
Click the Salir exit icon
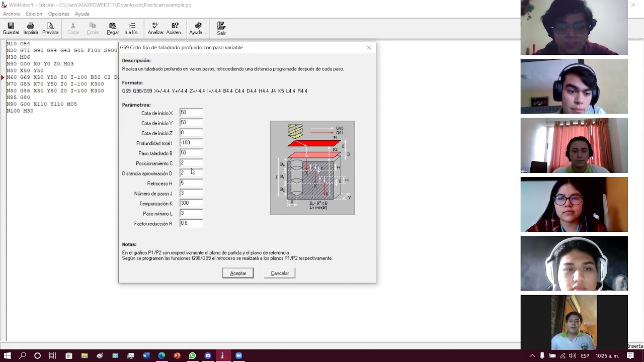point(221,29)
